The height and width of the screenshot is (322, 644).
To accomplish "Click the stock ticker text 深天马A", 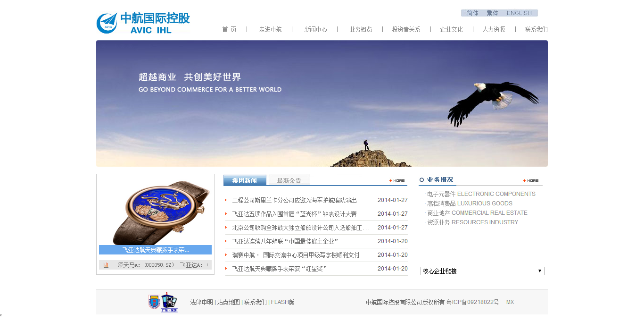I will click(x=146, y=265).
